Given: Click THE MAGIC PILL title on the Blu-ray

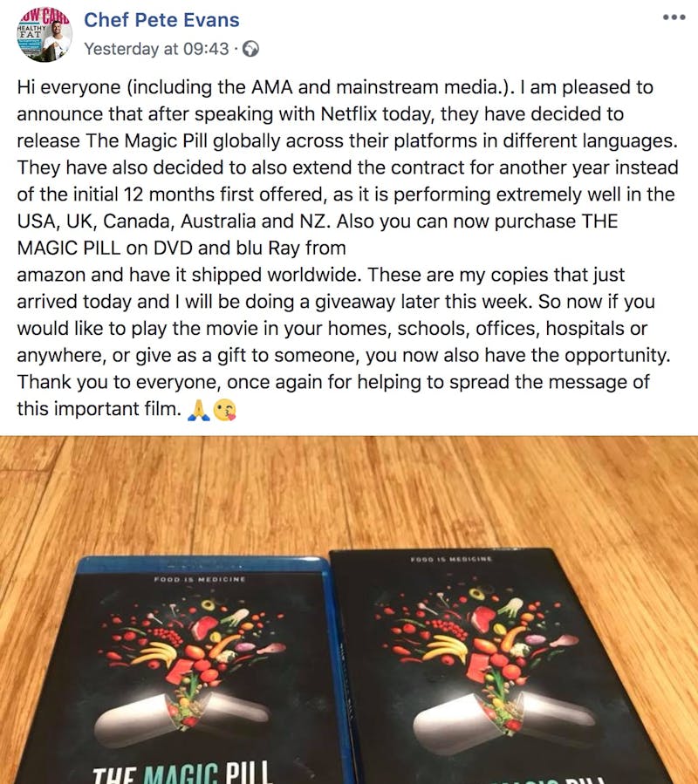Looking at the screenshot, I should pos(182,774).
